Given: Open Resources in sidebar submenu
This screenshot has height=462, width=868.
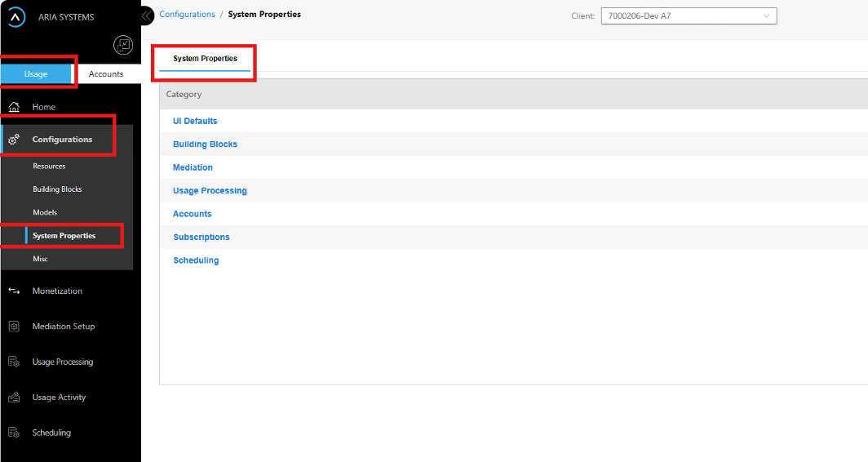Looking at the screenshot, I should click(x=49, y=167).
